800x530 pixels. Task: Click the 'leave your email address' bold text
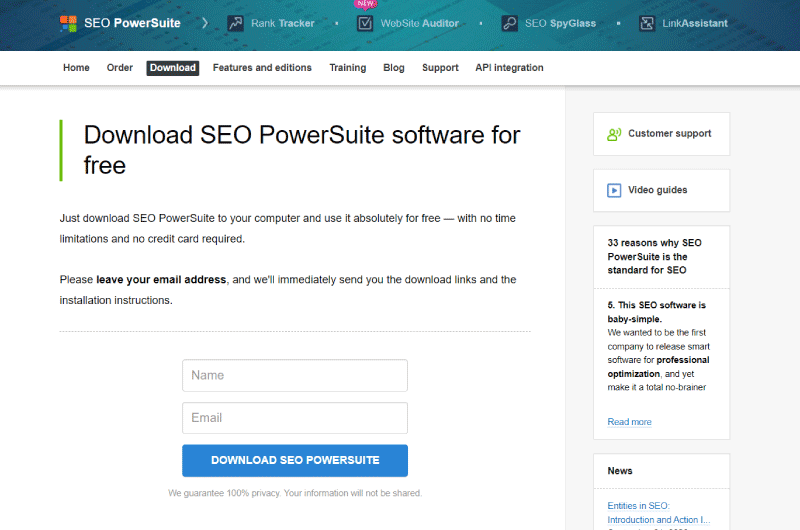(x=161, y=280)
